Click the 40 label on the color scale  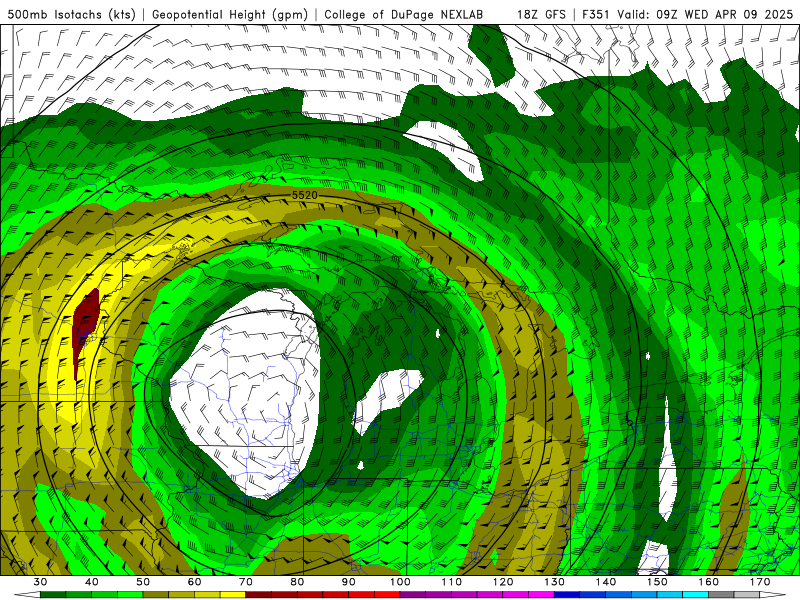tap(92, 582)
